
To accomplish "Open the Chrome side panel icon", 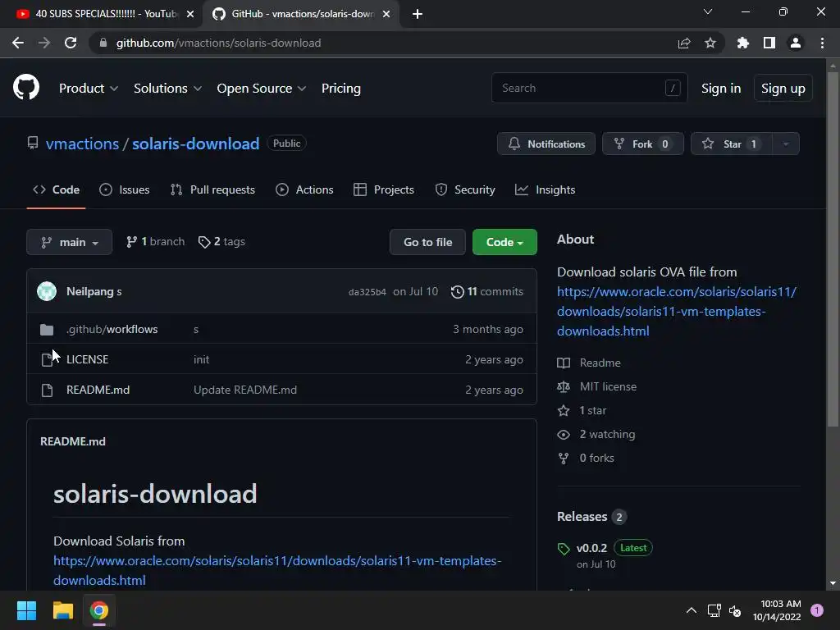I will (769, 43).
